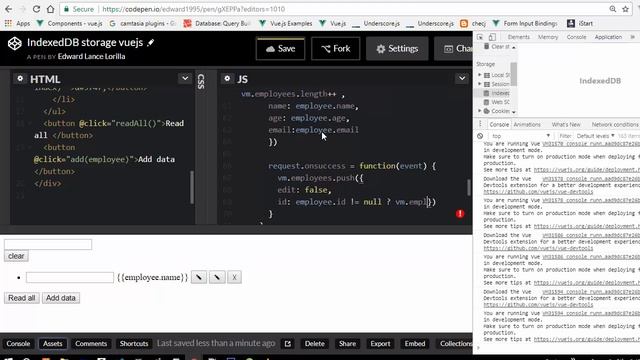The width and height of the screenshot is (640, 360).
Task: Delete employee with the X button
Action: click(x=234, y=277)
